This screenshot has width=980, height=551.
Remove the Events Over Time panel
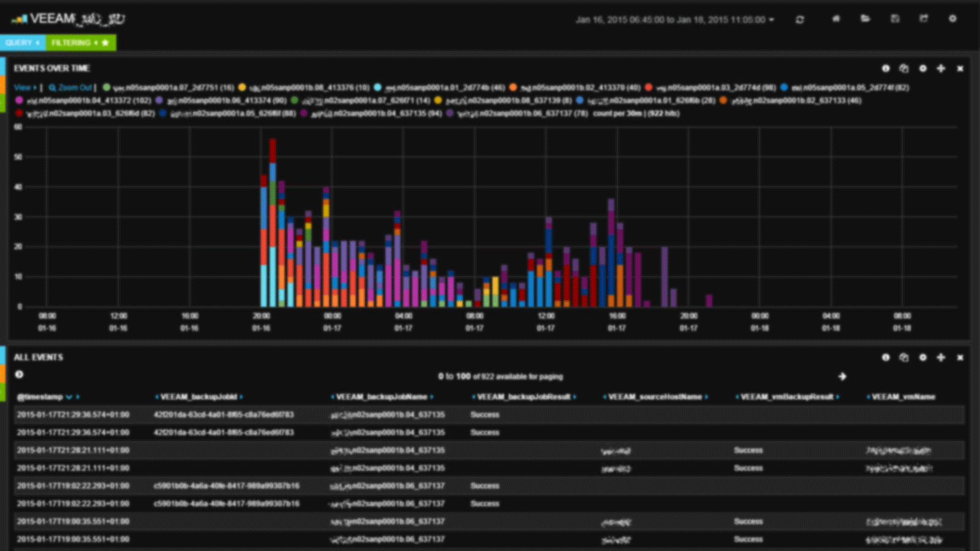960,69
